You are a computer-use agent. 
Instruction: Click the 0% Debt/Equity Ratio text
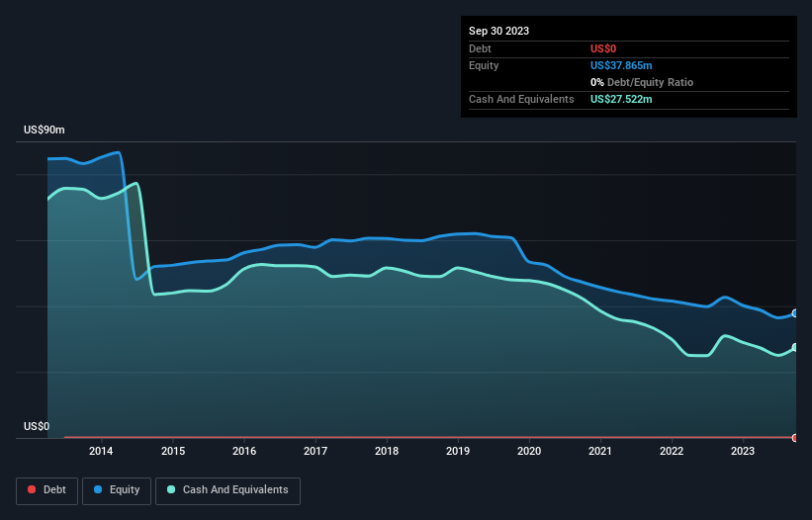[642, 82]
